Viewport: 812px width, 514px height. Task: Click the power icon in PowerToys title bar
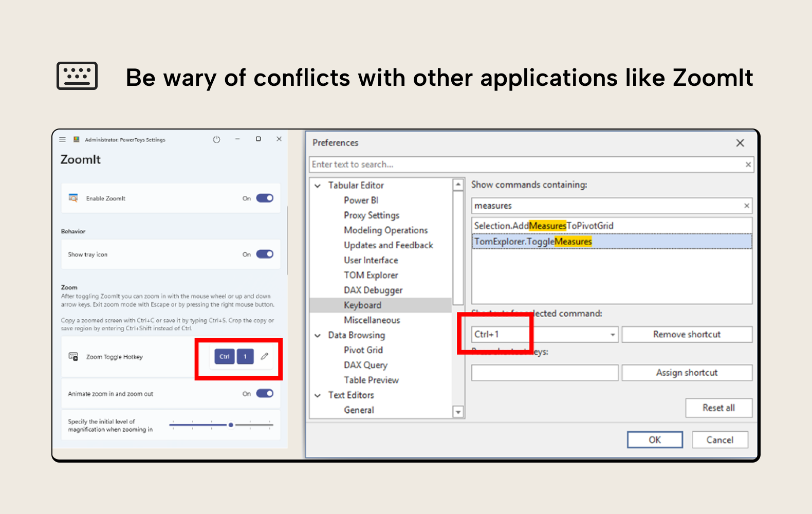216,139
